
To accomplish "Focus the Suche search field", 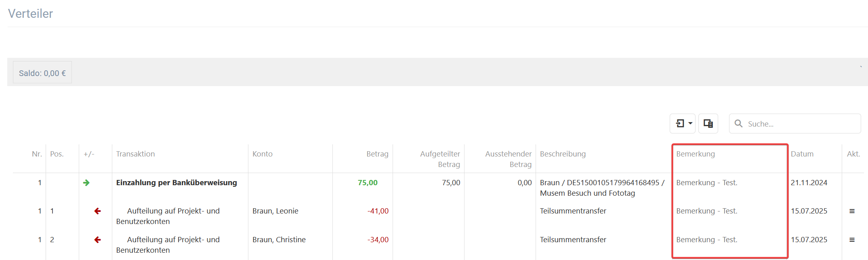I will (795, 124).
